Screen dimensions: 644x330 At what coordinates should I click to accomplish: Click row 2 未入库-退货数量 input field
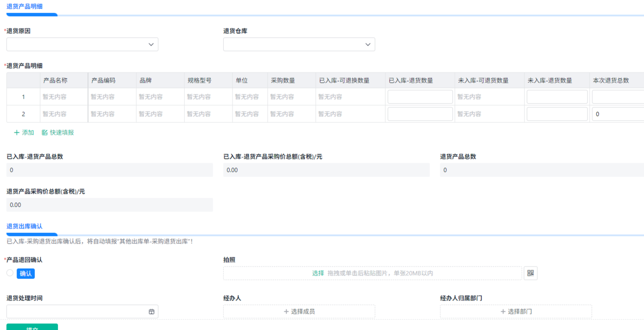pos(557,114)
